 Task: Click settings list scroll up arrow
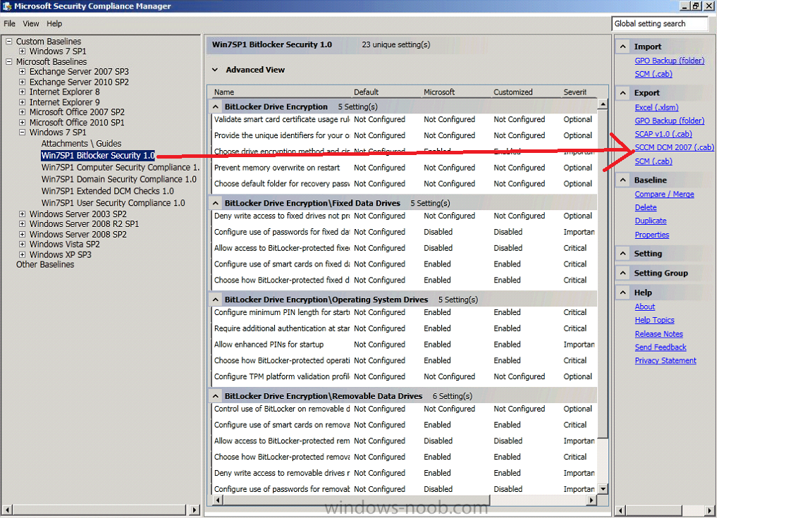click(x=602, y=104)
